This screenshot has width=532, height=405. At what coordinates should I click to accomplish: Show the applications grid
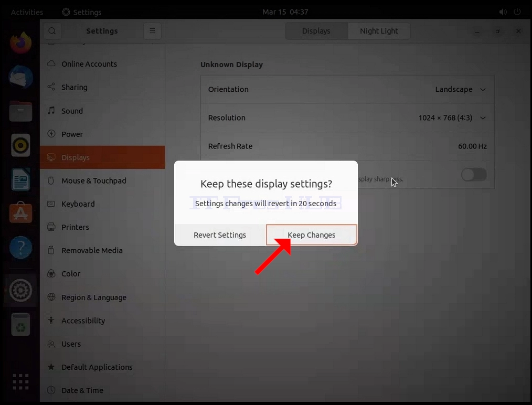pyautogui.click(x=20, y=381)
